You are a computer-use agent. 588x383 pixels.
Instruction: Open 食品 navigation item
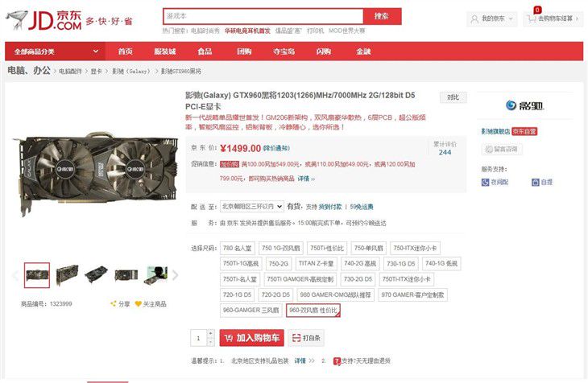tap(205, 51)
